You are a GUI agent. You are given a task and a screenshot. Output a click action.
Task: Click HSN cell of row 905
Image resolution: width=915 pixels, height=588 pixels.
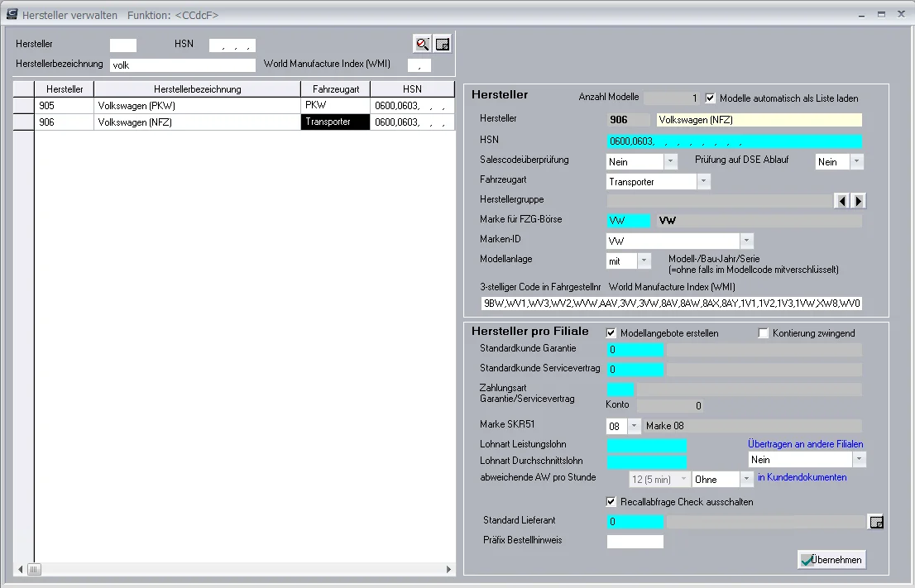pyautogui.click(x=412, y=106)
